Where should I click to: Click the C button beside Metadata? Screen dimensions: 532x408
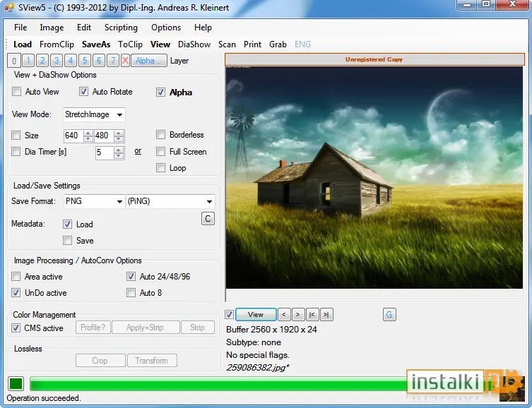(208, 219)
